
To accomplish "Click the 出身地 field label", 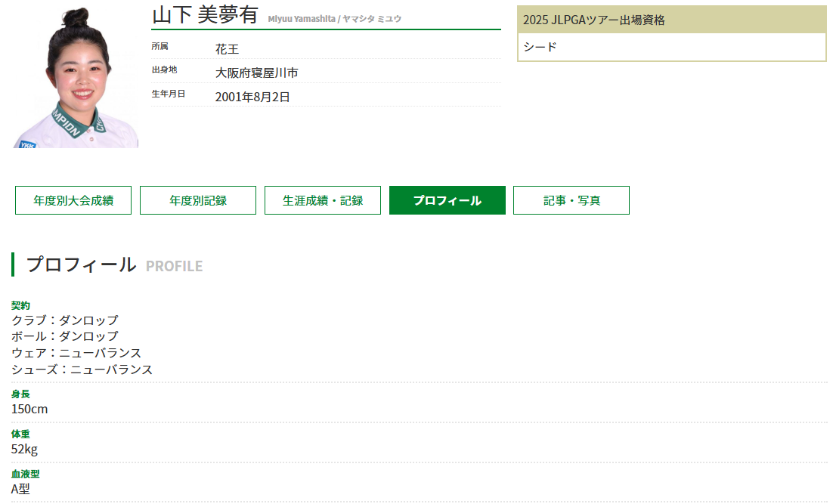I will click(x=164, y=70).
